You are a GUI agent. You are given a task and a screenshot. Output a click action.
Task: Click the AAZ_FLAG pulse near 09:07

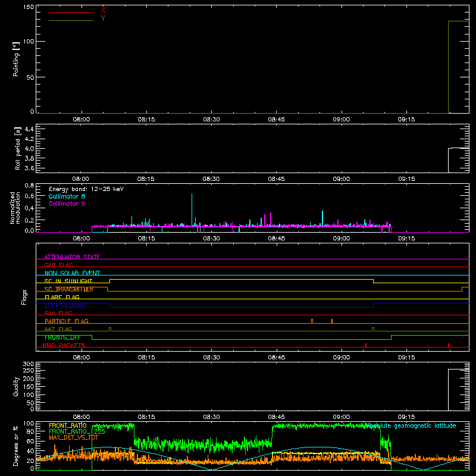point(373,329)
